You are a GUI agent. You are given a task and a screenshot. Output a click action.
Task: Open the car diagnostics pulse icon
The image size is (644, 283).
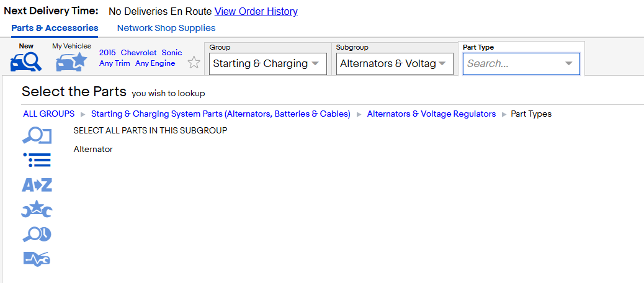point(37,259)
